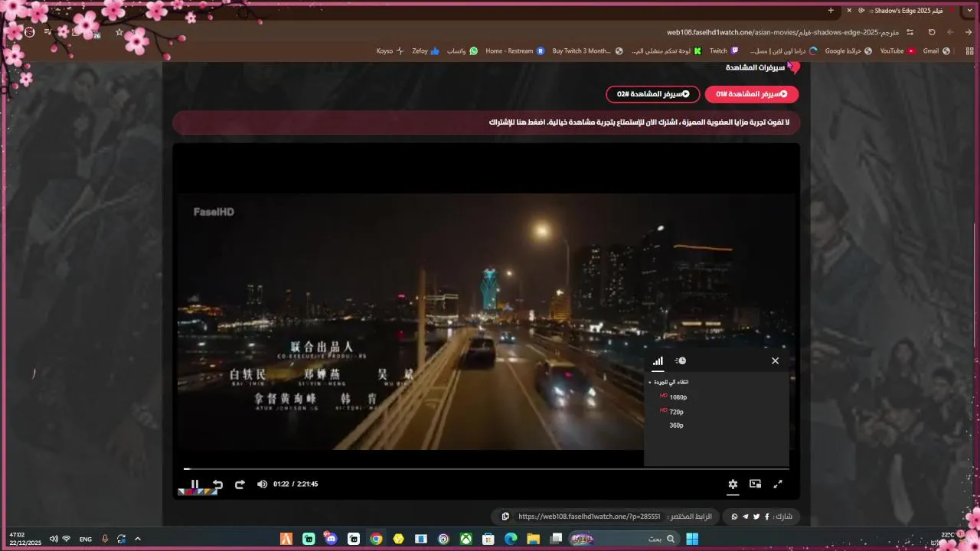Copy the short link icon
Viewport: 980px width, 551px height.
coord(505,517)
